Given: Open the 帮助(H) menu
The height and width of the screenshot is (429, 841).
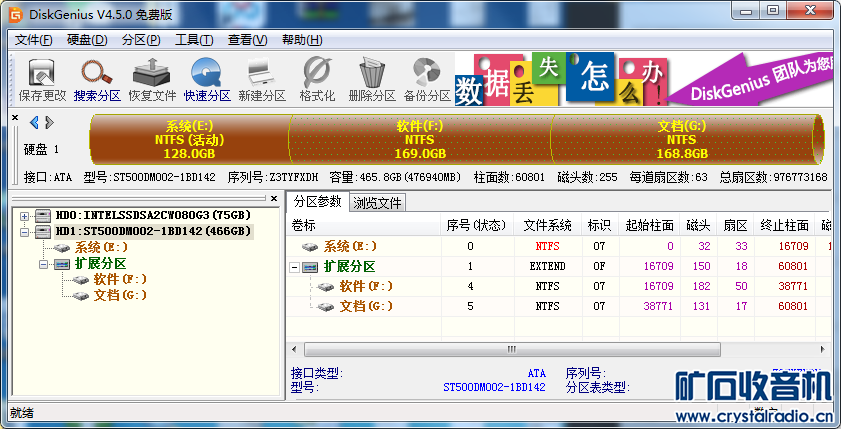Looking at the screenshot, I should [x=302, y=40].
